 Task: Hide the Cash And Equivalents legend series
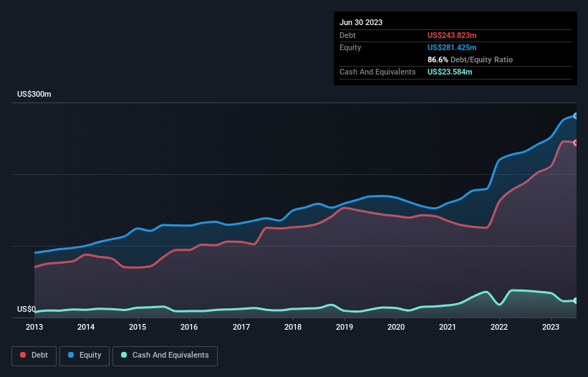click(165, 355)
